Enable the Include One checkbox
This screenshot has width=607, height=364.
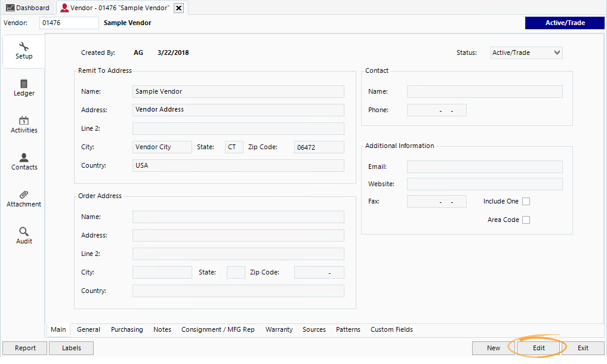point(526,201)
